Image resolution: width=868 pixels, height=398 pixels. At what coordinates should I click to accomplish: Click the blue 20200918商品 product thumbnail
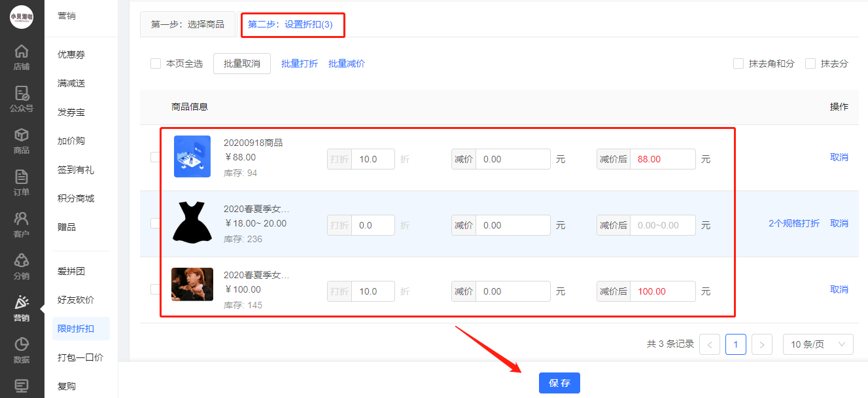pyautogui.click(x=192, y=156)
